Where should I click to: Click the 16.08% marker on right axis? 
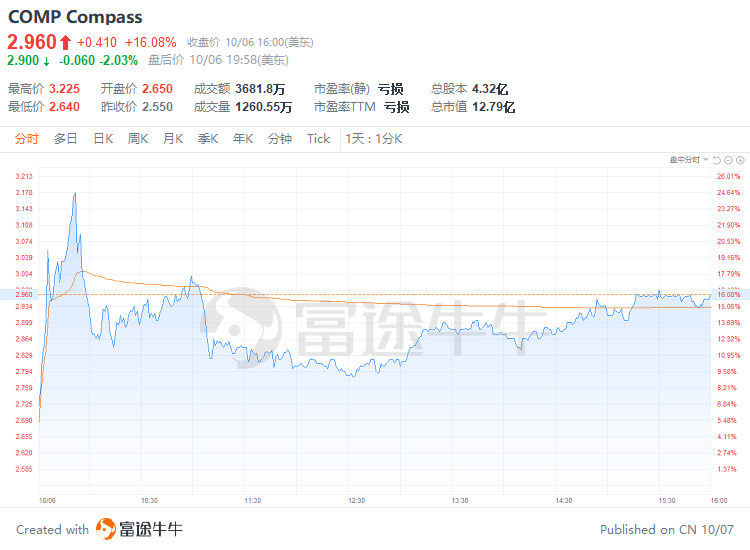pyautogui.click(x=728, y=294)
